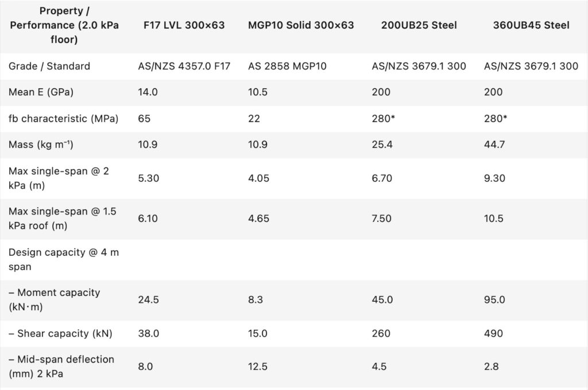The image size is (588, 390).
Task: Click the Design capacity @ 4 m span row
Action: (x=63, y=259)
